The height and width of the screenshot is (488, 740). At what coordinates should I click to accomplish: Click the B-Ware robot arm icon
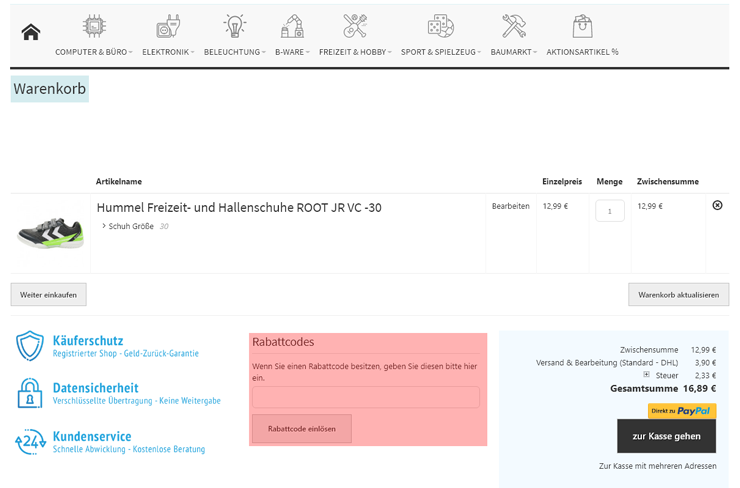pyautogui.click(x=292, y=25)
